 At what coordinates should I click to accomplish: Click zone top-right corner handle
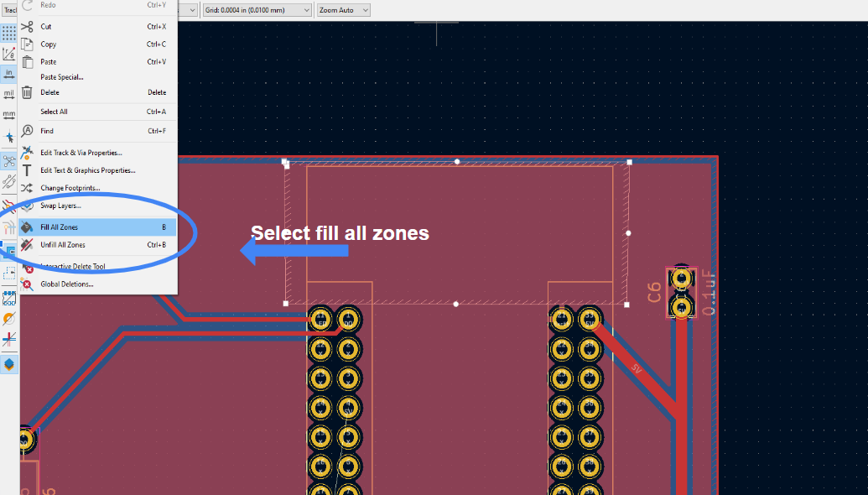tap(630, 162)
